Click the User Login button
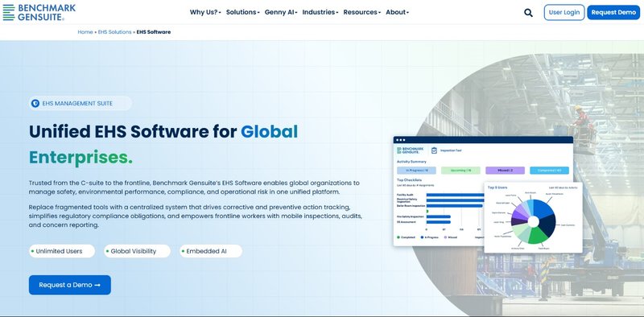Image resolution: width=644 pixels, height=317 pixels. tap(564, 12)
